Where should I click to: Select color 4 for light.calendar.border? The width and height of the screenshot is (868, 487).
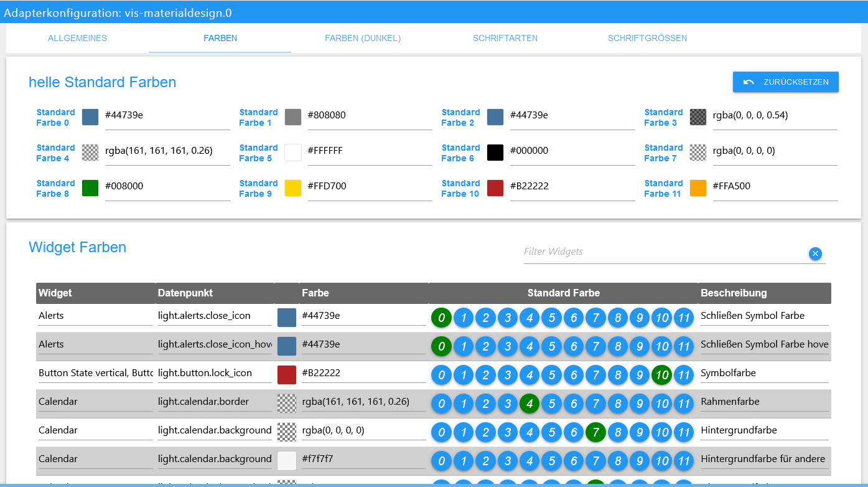tap(530, 404)
